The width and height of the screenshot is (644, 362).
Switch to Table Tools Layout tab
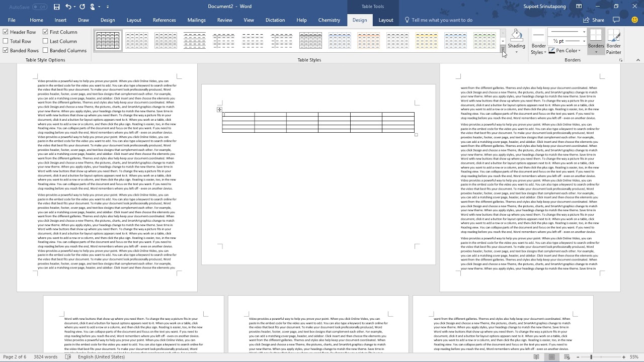[x=386, y=20]
